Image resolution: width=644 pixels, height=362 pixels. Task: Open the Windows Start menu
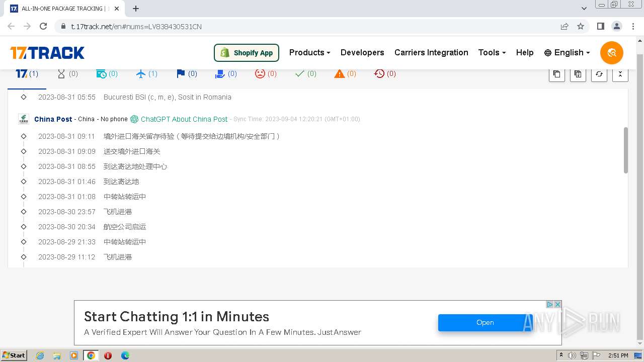[14, 355]
